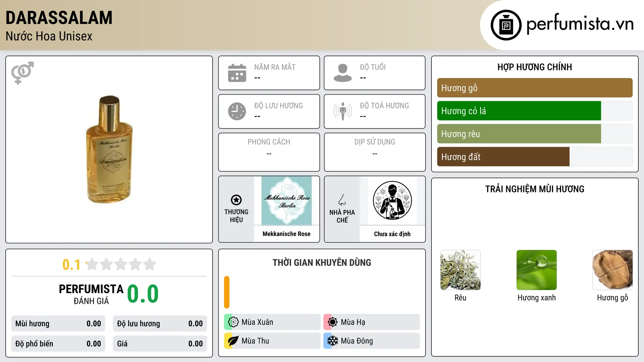The width and height of the screenshot is (644, 362).
Task: Click the perfumer avatar illustration
Action: pyautogui.click(x=392, y=200)
